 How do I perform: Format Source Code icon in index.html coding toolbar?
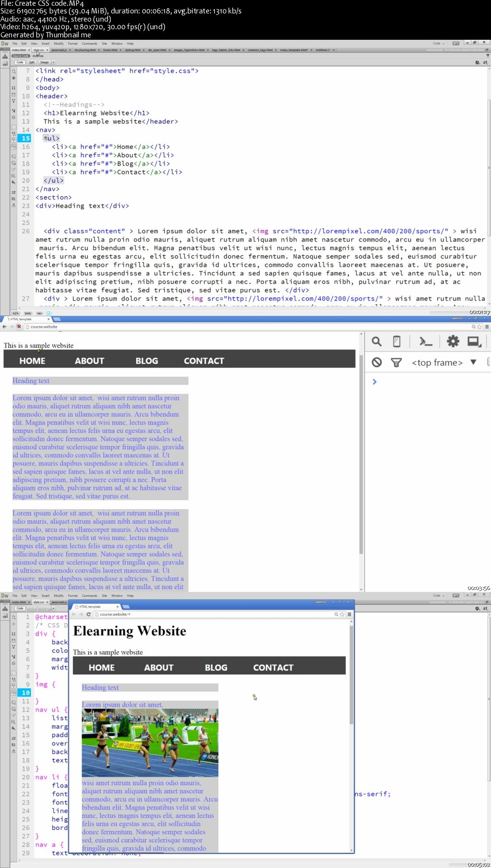[x=13, y=205]
